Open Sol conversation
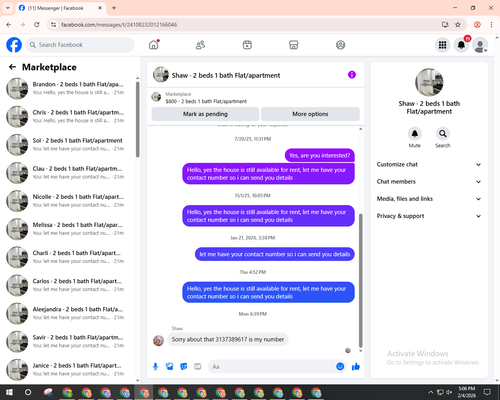500x400 pixels. [x=68, y=144]
